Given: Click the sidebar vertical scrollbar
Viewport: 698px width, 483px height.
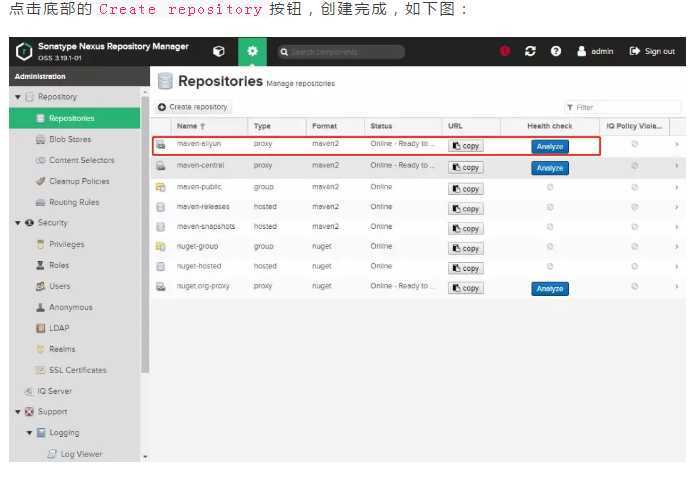Looking at the screenshot, I should (x=145, y=235).
